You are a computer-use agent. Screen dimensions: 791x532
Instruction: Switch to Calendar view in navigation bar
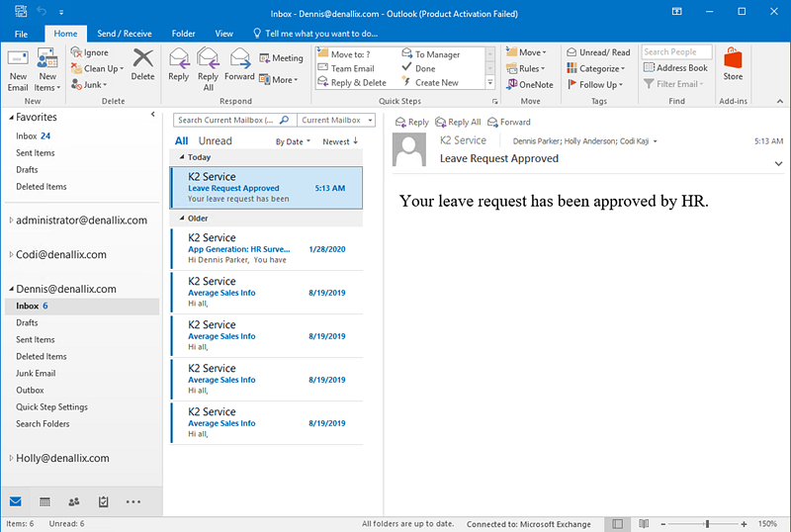point(44,501)
